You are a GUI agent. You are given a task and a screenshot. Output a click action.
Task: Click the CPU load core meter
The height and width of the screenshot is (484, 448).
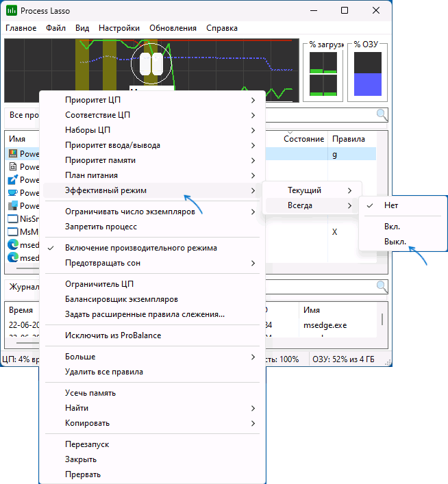click(323, 74)
